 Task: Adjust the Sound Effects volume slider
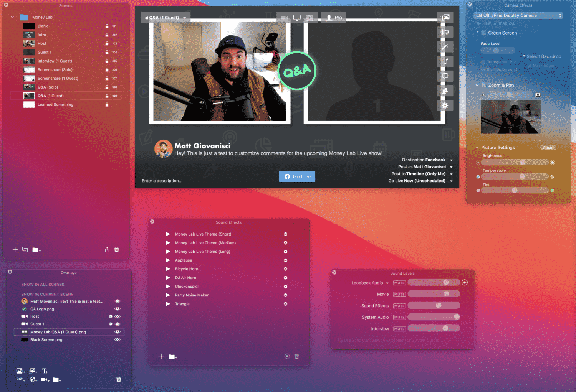(x=434, y=306)
